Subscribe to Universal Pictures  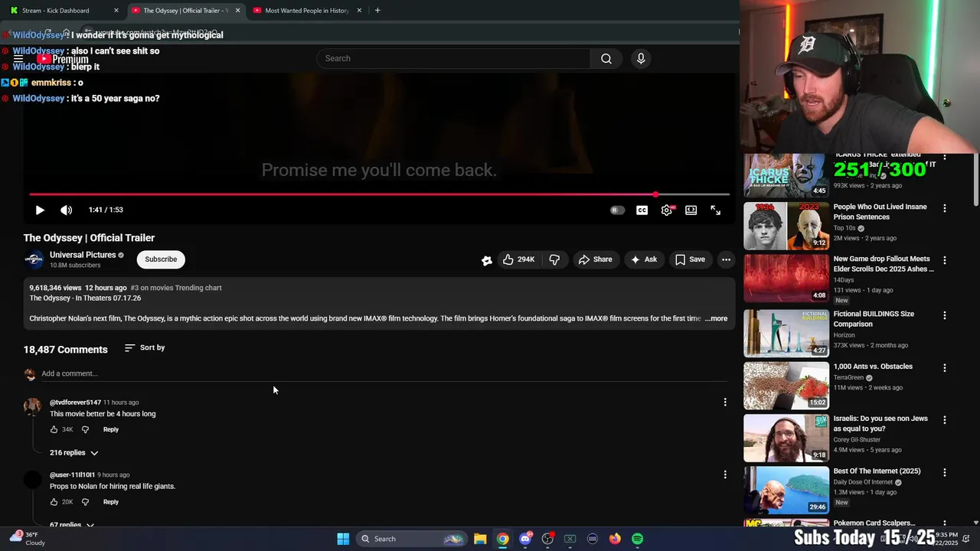coord(161,259)
